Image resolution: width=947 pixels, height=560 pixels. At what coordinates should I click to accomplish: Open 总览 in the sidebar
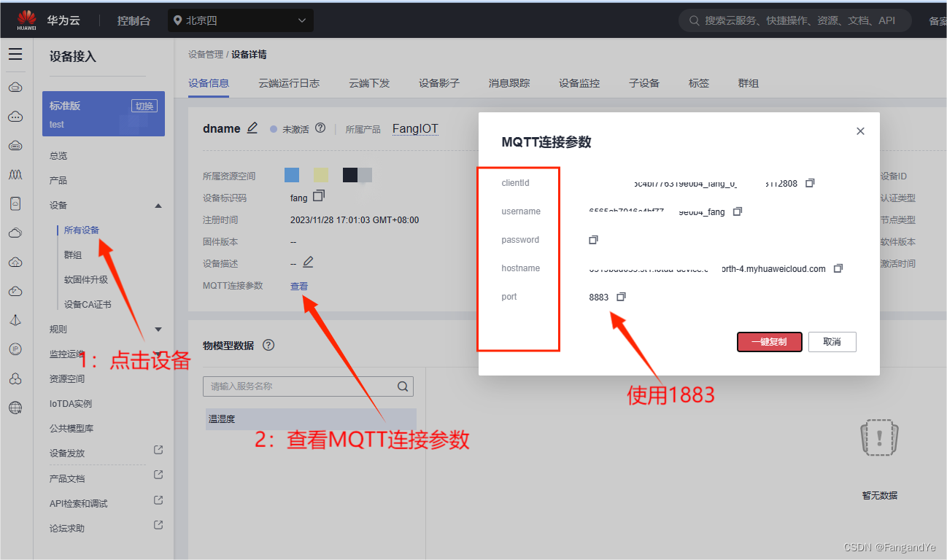pyautogui.click(x=58, y=156)
